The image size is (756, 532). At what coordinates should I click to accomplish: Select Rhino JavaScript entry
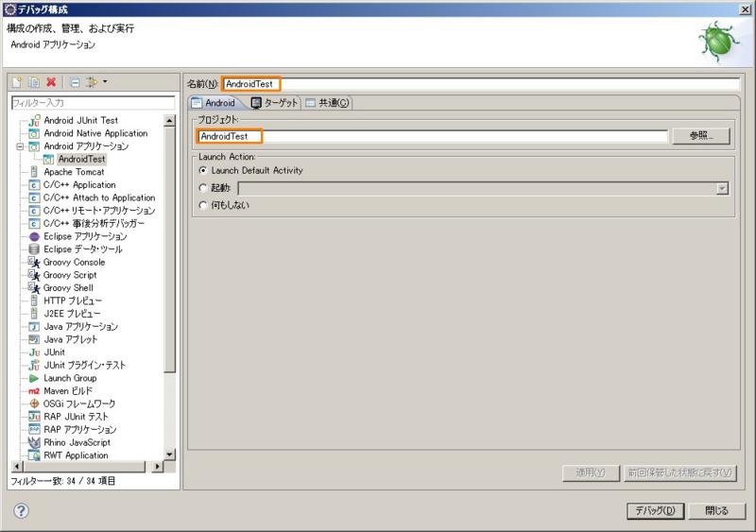[77, 442]
